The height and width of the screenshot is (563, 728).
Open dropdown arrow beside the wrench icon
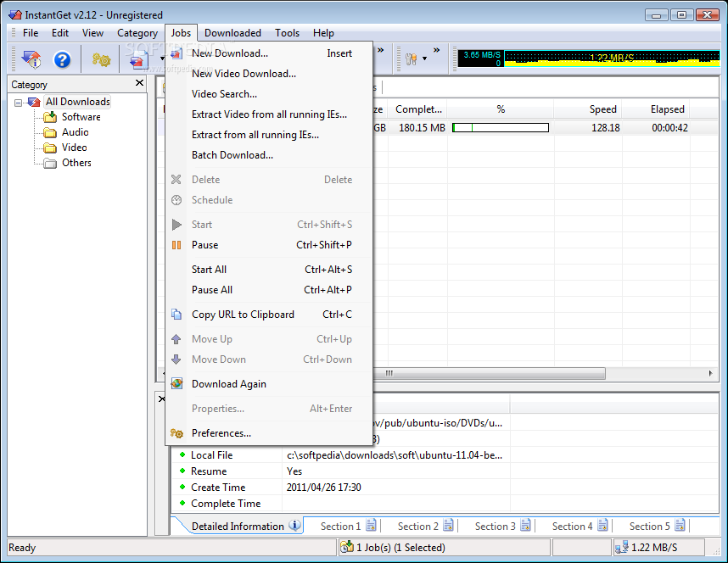click(x=424, y=59)
